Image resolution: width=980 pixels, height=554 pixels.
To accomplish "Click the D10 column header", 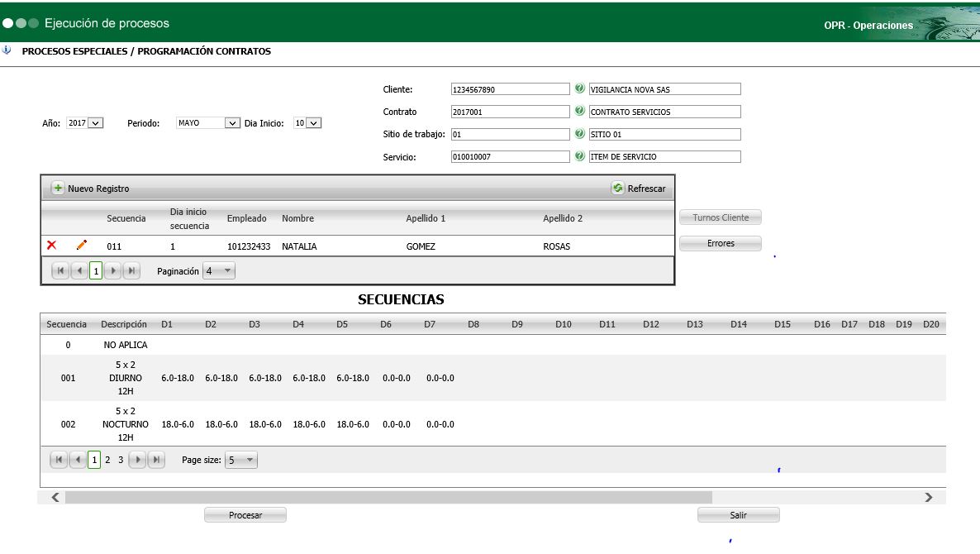I will 563,324.
